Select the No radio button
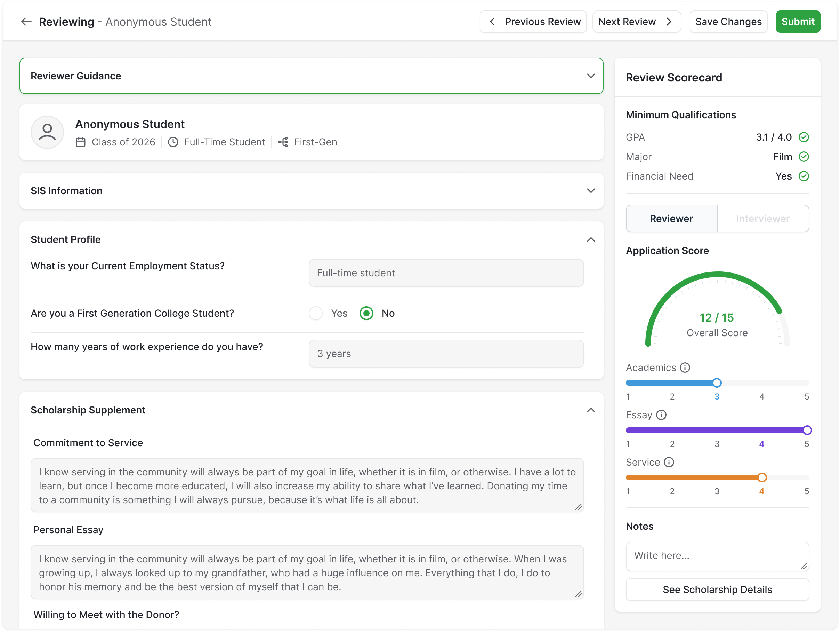Viewport: 840px width, 632px height. 366,314
